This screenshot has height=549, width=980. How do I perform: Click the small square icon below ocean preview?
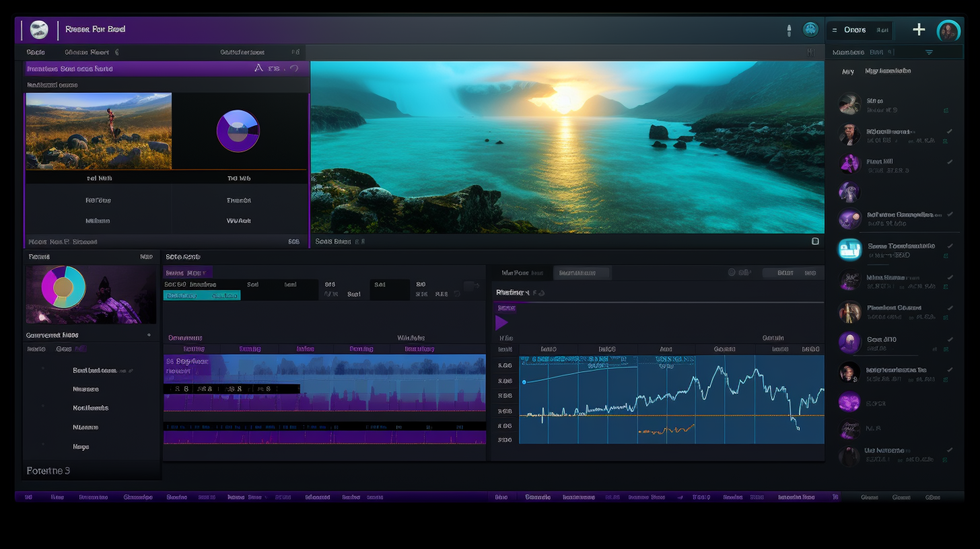[815, 241]
